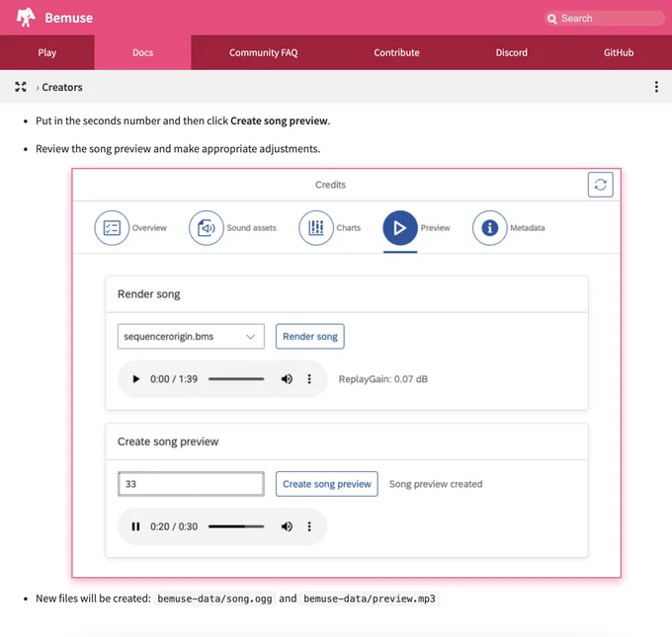The width and height of the screenshot is (672, 637).
Task: Click the Bemuse site title
Action: tap(68, 18)
